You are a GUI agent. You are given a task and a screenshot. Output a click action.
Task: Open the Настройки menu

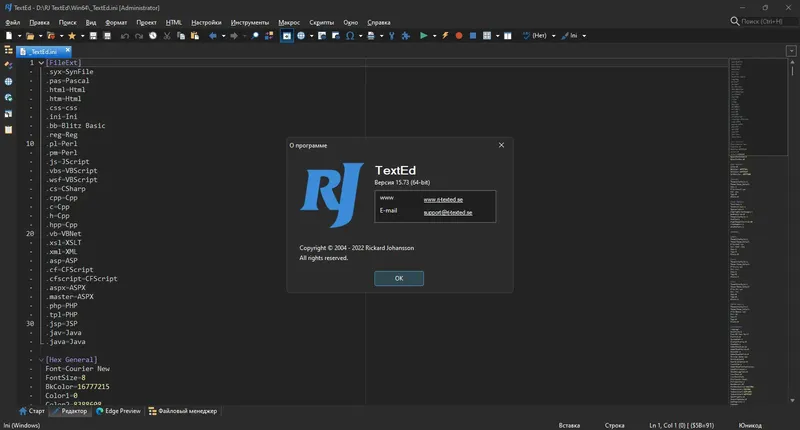pos(206,22)
